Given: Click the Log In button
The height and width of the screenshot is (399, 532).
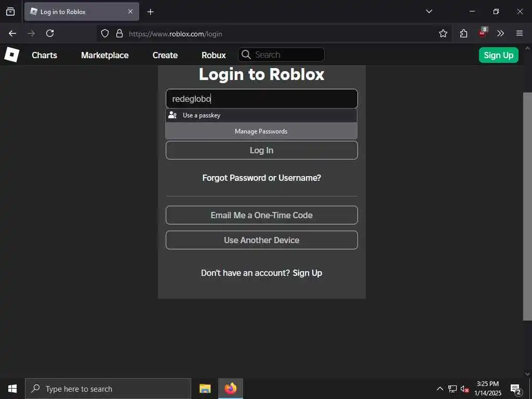Looking at the screenshot, I should [262, 150].
